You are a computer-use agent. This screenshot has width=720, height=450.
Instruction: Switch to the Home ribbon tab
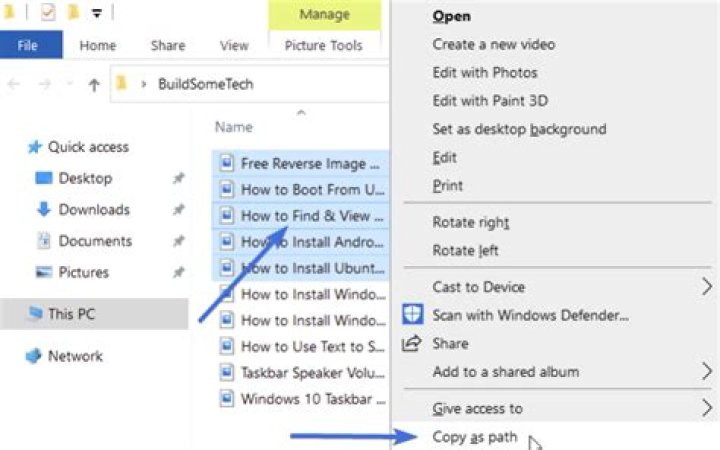[x=97, y=45]
